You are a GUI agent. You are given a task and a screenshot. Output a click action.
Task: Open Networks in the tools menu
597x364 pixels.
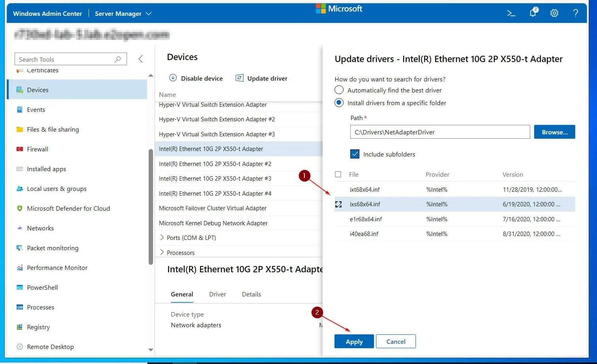(x=77, y=228)
